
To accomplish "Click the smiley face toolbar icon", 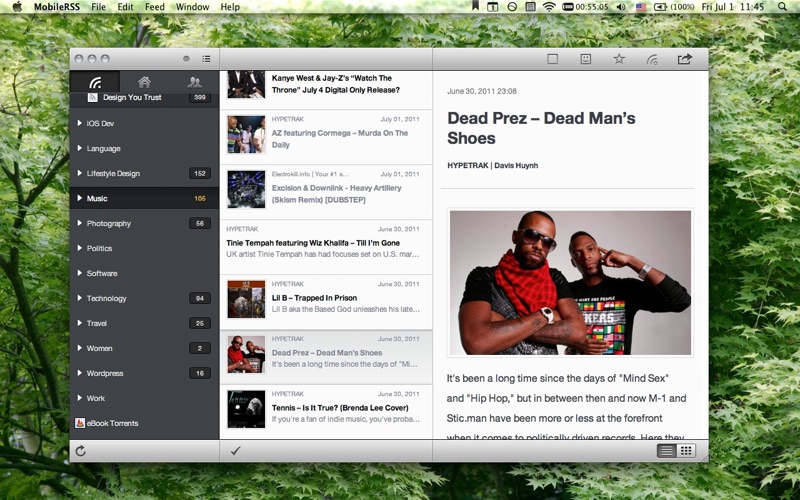I will [586, 59].
